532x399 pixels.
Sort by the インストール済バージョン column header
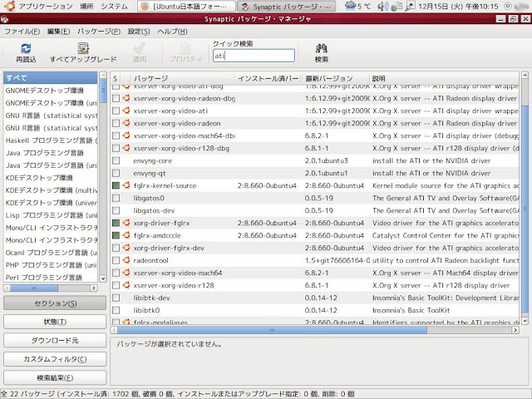coord(268,78)
